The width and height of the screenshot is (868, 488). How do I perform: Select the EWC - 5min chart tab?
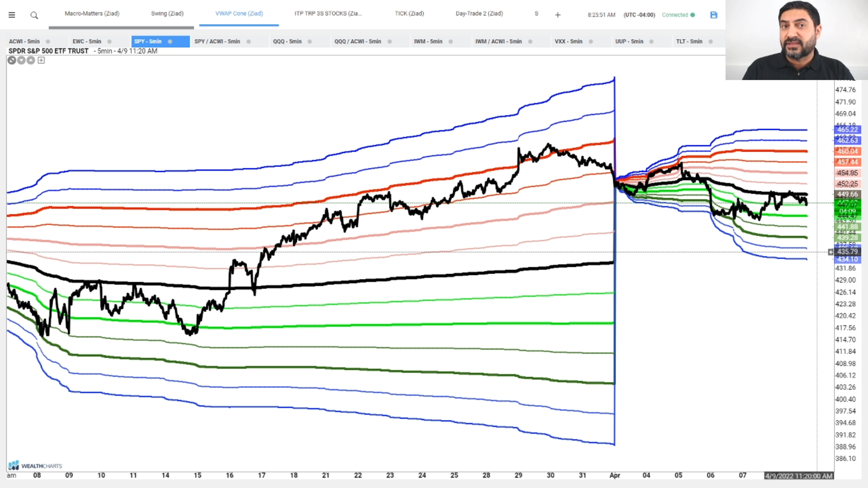[x=87, y=42]
